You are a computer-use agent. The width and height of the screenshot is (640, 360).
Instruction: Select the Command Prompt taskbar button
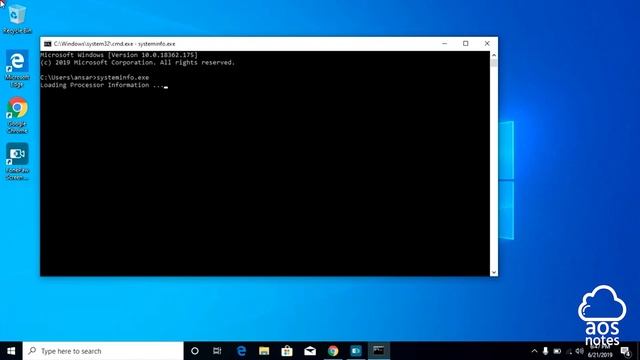pos(379,351)
